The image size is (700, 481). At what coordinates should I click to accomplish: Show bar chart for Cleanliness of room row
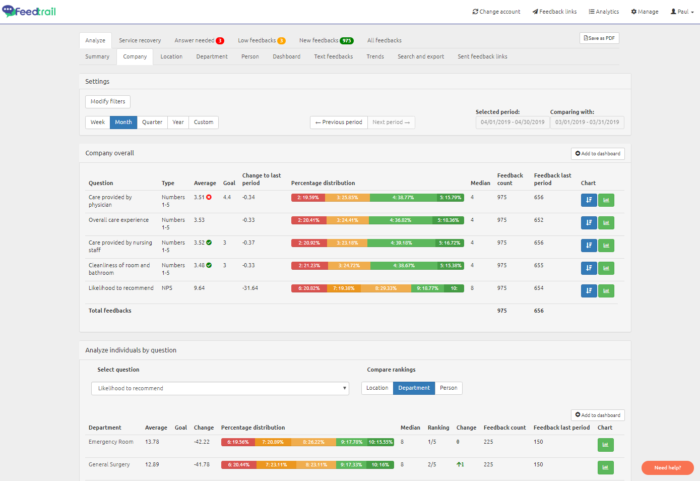[607, 267]
